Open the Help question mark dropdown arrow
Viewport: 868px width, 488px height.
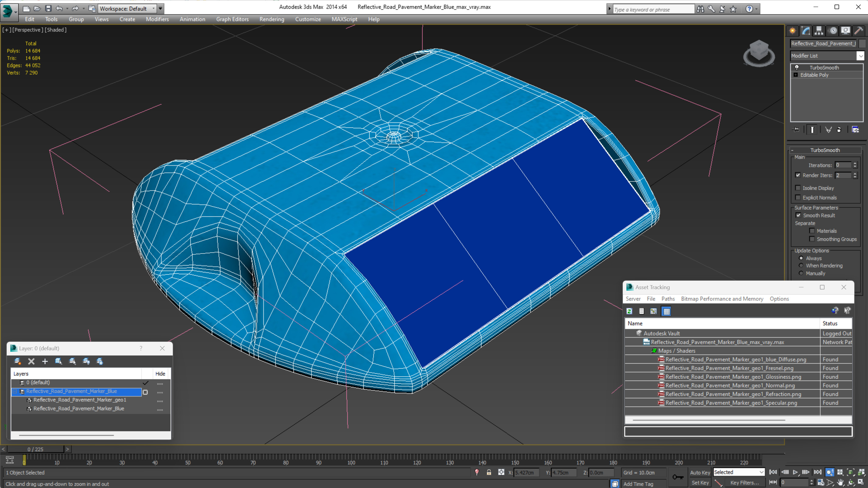click(x=756, y=9)
